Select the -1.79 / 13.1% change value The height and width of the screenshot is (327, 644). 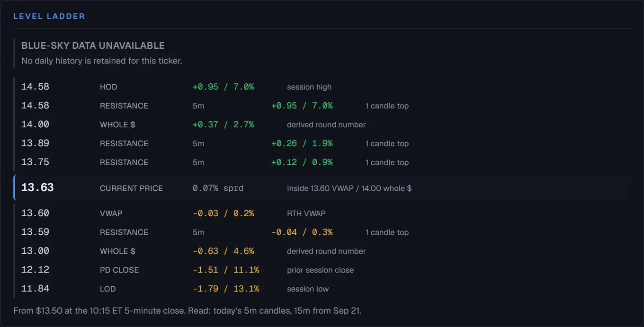(x=226, y=290)
